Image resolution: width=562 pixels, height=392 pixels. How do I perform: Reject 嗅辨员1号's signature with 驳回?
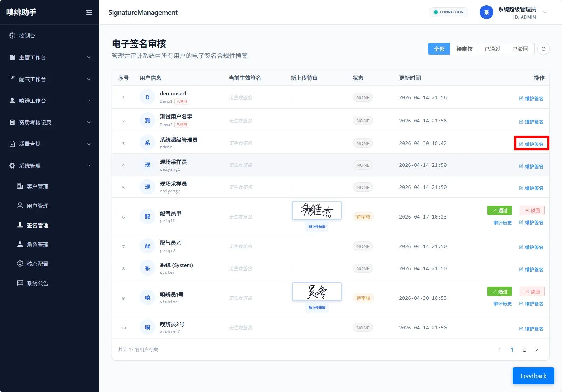click(532, 292)
